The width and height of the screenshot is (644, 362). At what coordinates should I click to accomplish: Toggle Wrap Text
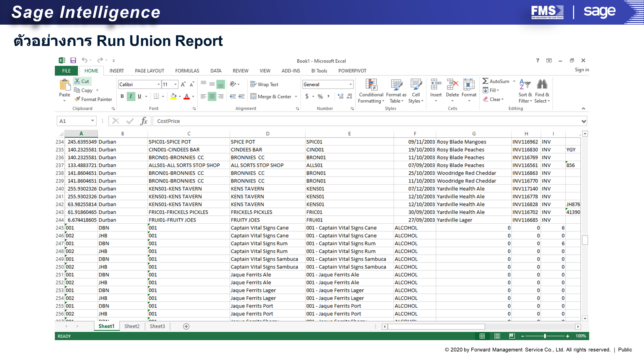264,84
